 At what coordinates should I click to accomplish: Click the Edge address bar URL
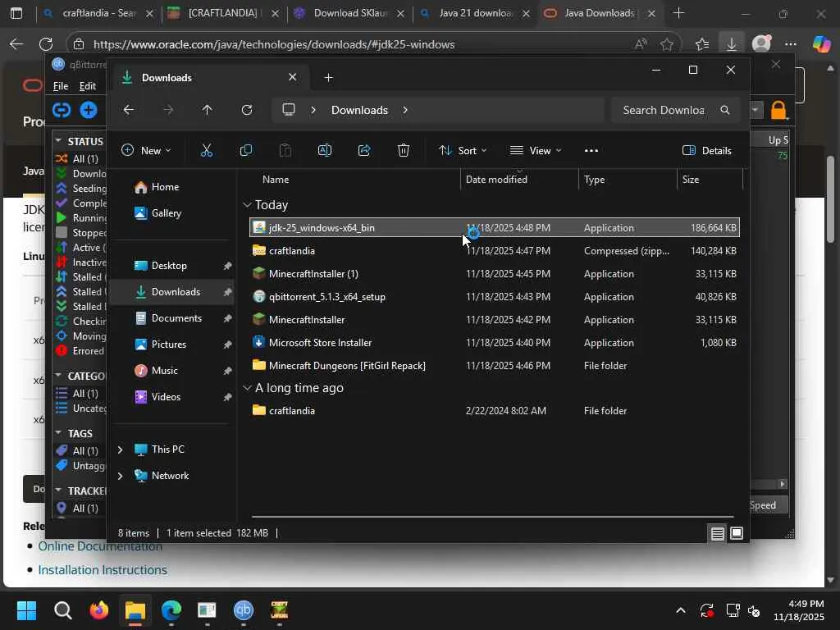(274, 44)
